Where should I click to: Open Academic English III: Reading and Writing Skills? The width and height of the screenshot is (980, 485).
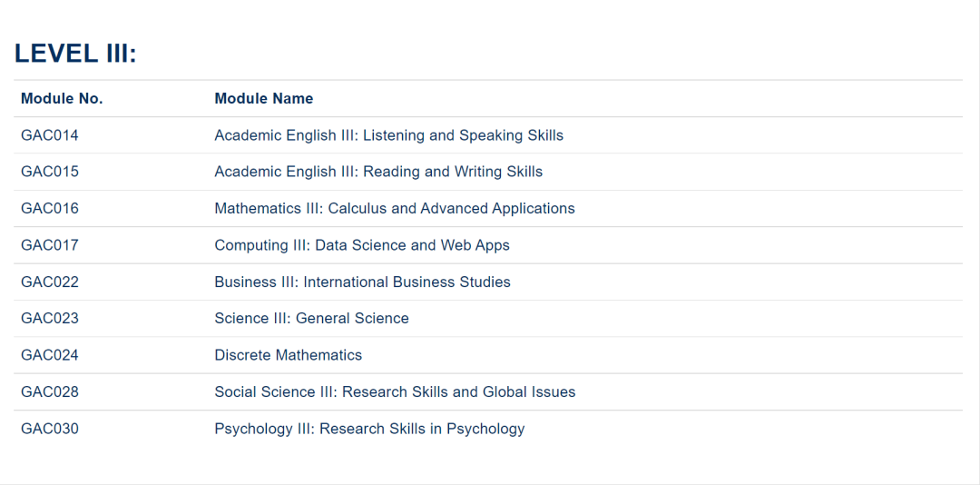click(378, 172)
